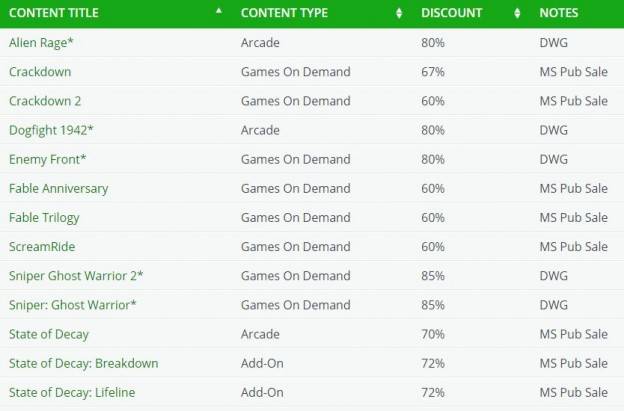Follow the Crackdown 2 link
This screenshot has width=624, height=411.
click(x=45, y=101)
